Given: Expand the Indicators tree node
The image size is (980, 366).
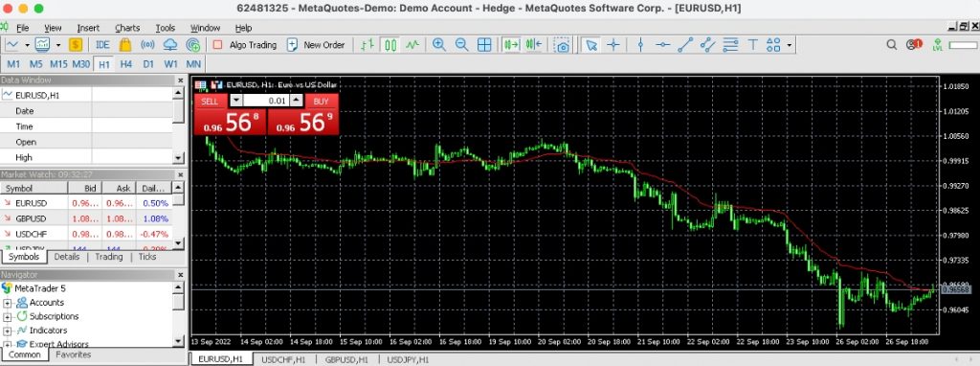Looking at the screenshot, I should [x=8, y=331].
